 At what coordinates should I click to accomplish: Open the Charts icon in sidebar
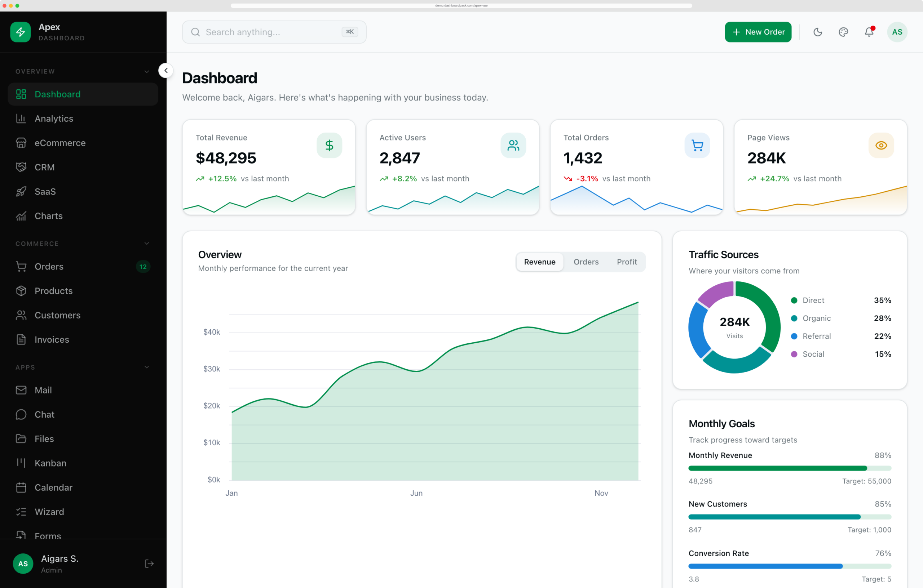pos(21,216)
